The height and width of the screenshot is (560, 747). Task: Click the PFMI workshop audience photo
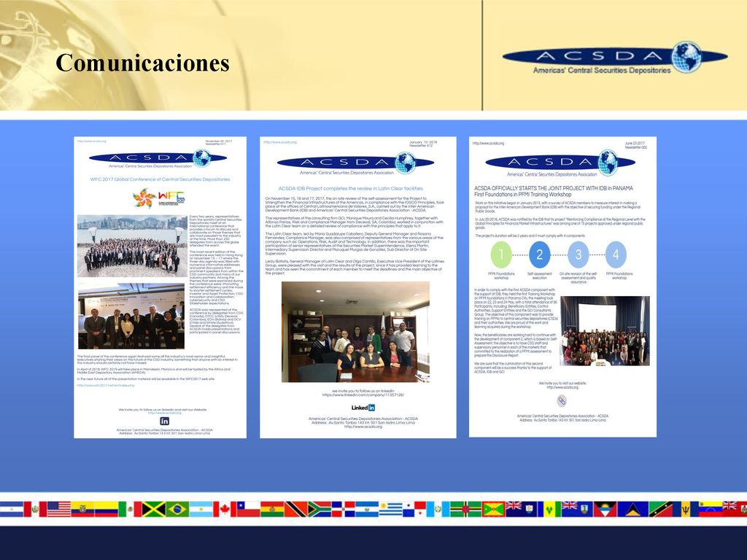coord(605,331)
